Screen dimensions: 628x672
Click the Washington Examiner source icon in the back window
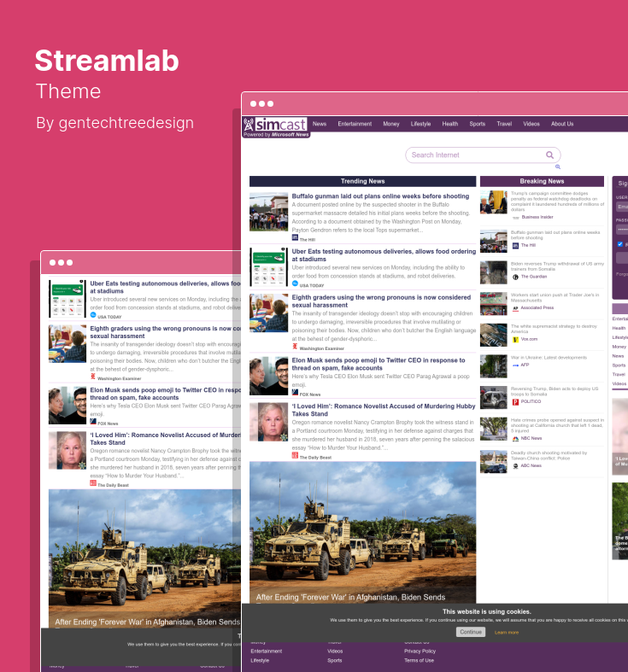[92, 377]
